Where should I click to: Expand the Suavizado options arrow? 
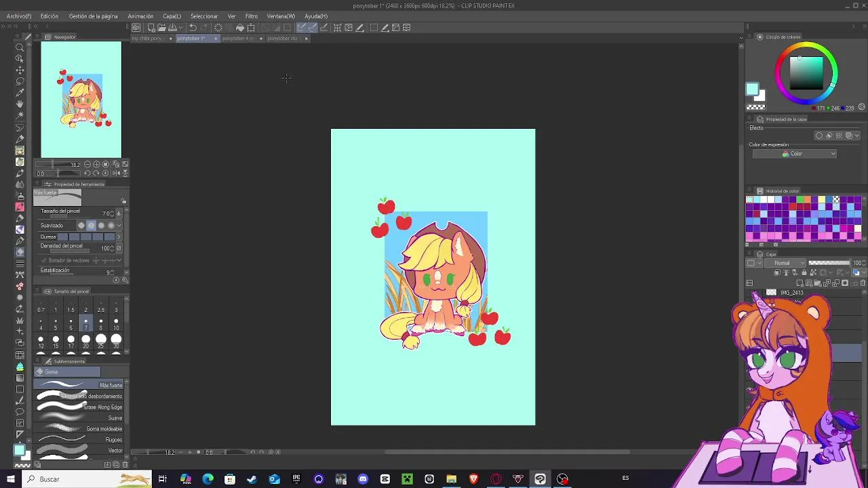[119, 226]
